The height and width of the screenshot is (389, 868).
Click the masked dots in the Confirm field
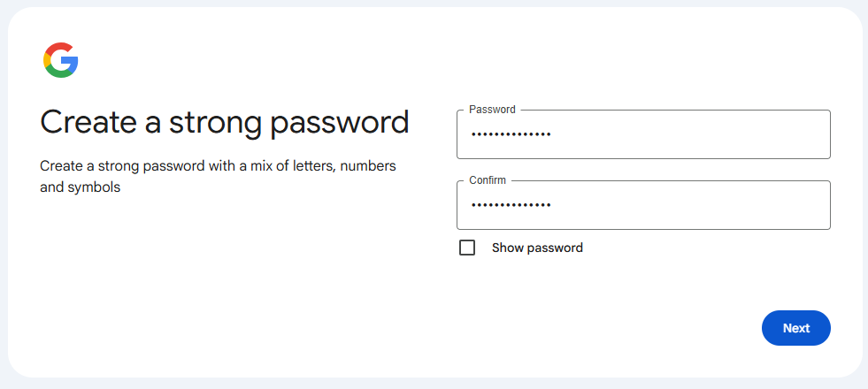[x=511, y=205]
